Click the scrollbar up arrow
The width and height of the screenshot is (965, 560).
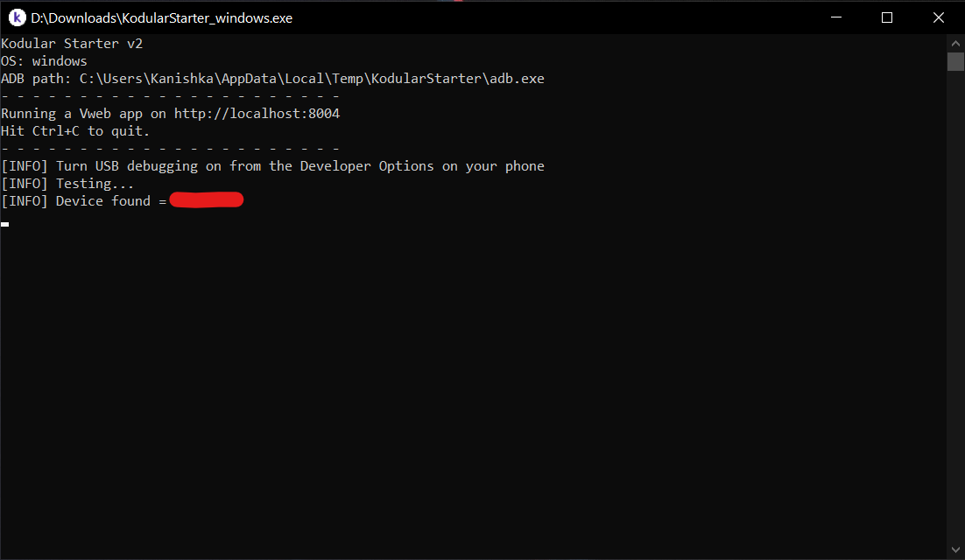point(955,43)
